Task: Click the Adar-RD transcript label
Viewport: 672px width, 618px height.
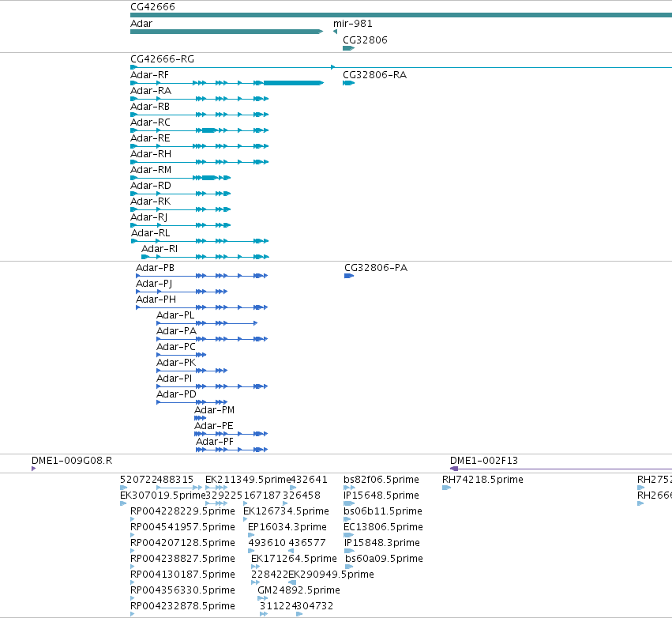Action: 151,186
